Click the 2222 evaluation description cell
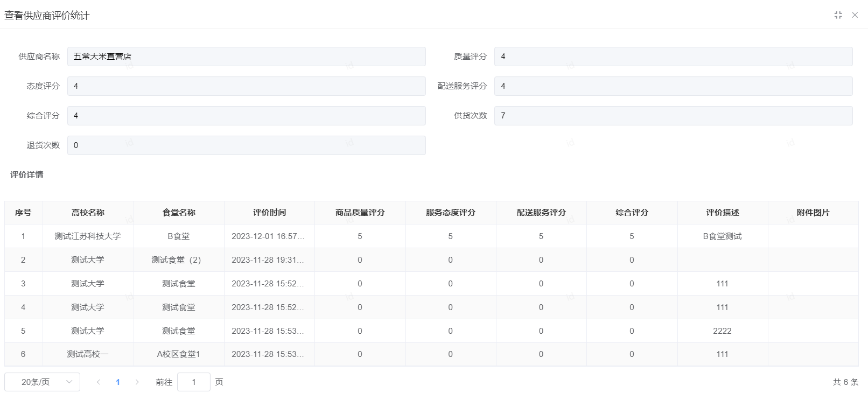The height and width of the screenshot is (393, 868). 722,331
